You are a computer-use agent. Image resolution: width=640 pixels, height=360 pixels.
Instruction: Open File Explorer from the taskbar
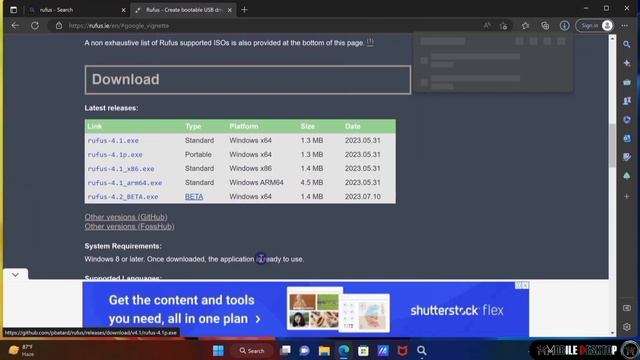click(x=324, y=351)
